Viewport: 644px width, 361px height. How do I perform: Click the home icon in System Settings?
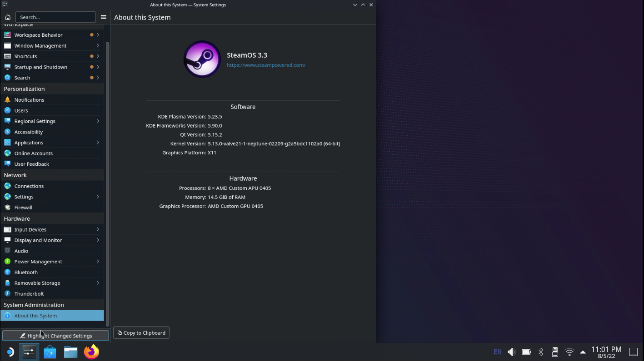point(8,17)
